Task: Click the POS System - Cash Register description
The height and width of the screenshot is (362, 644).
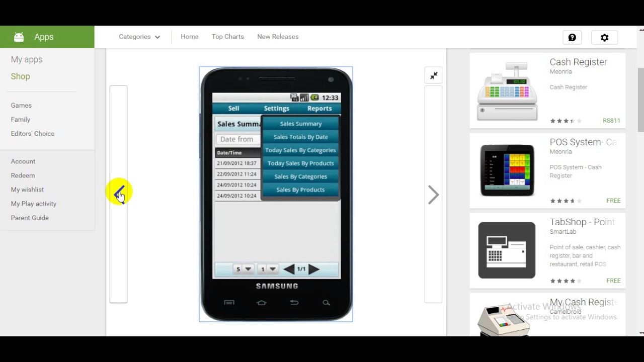Action: click(x=576, y=171)
